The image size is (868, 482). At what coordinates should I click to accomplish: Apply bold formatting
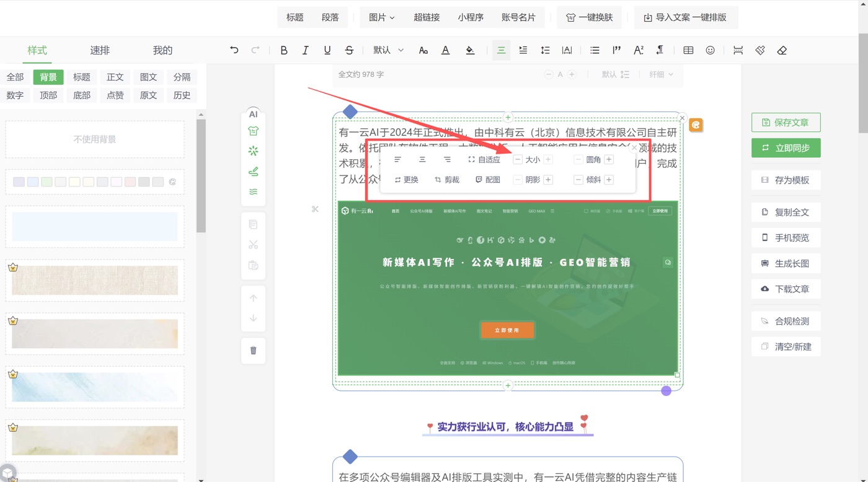point(284,50)
